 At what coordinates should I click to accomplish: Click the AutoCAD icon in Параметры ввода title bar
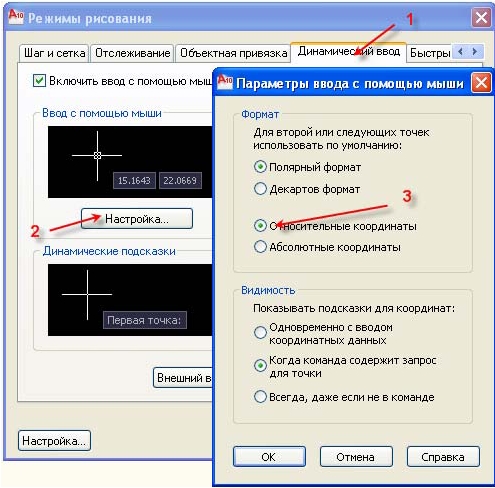pyautogui.click(x=225, y=82)
